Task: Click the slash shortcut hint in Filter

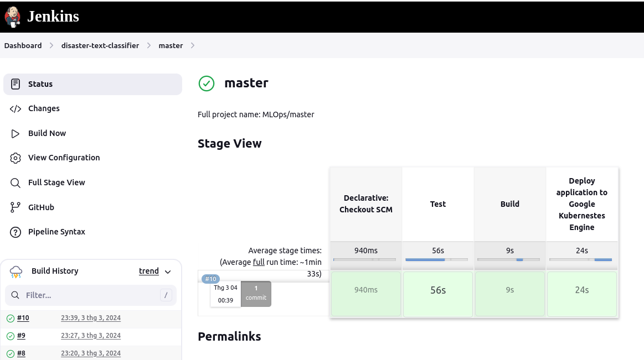Action: pyautogui.click(x=166, y=295)
